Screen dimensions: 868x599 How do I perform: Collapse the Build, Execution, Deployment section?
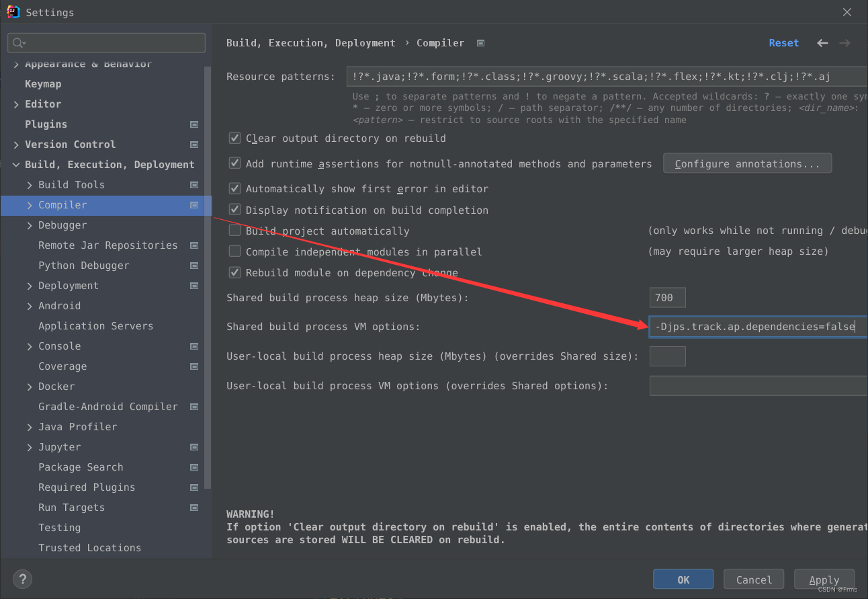[x=15, y=165]
